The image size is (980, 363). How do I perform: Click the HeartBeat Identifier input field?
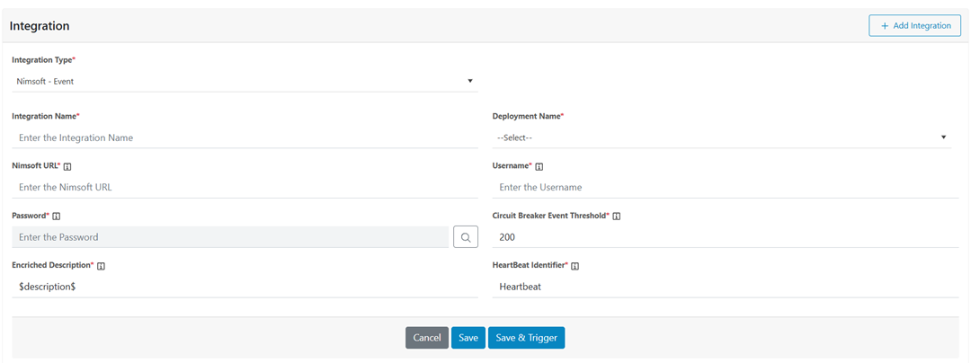point(725,287)
